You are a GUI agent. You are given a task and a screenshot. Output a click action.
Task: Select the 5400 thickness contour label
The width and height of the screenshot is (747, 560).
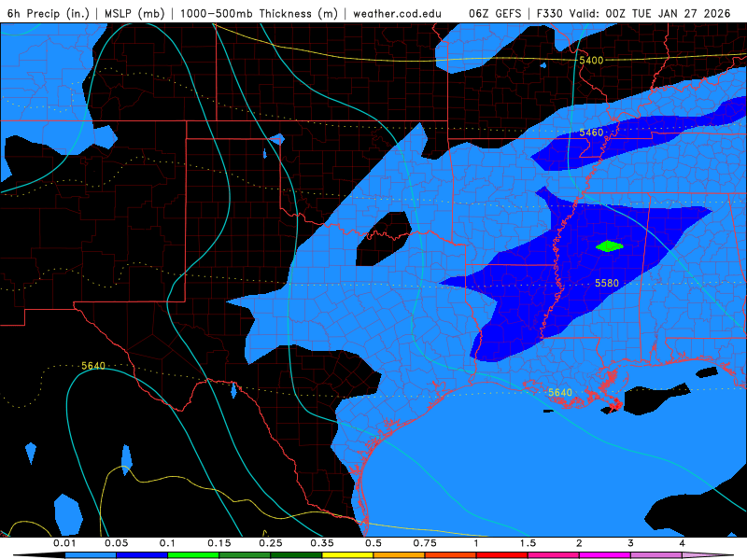[591, 60]
